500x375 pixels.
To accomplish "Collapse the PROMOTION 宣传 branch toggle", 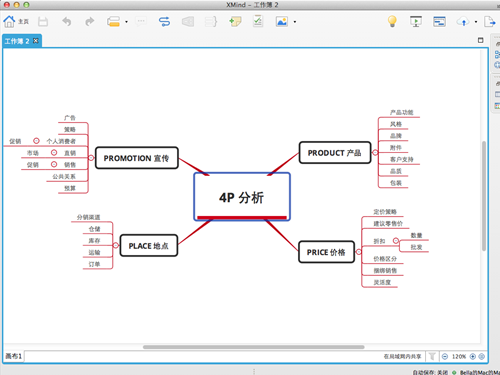I will click(91, 158).
